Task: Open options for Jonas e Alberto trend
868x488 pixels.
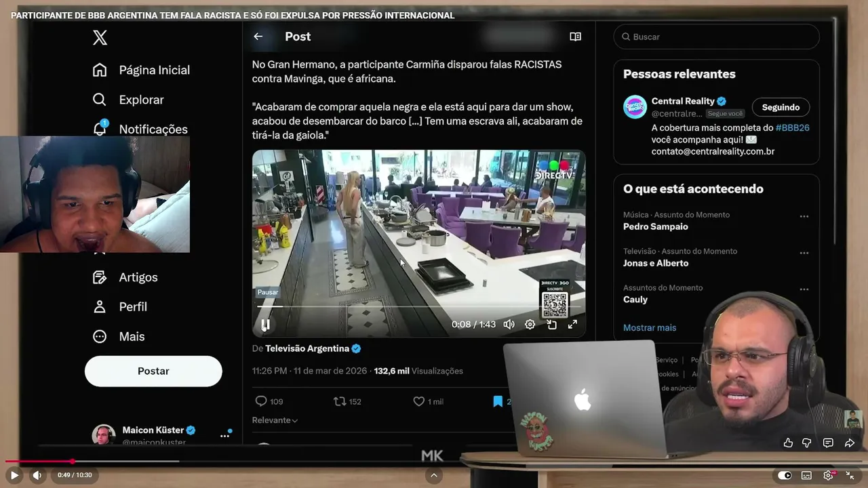Action: pyautogui.click(x=804, y=253)
